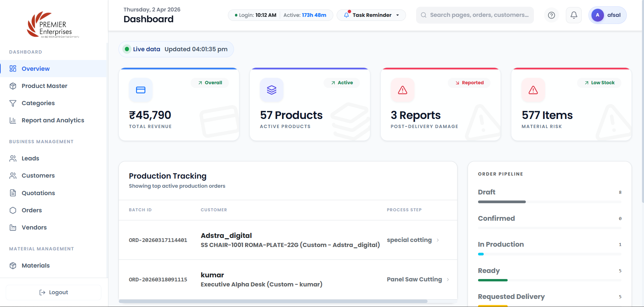Click the Logout button
Image resolution: width=644 pixels, height=307 pixels.
[x=54, y=293]
